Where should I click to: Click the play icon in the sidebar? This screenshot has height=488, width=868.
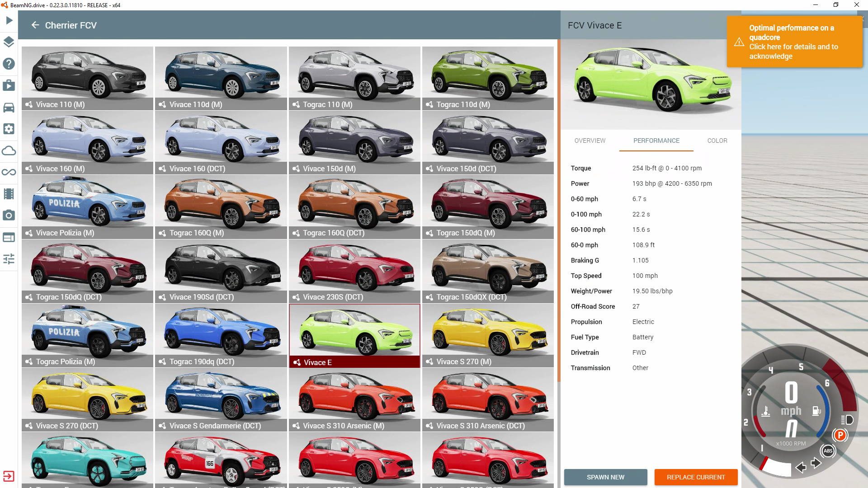tap(9, 20)
